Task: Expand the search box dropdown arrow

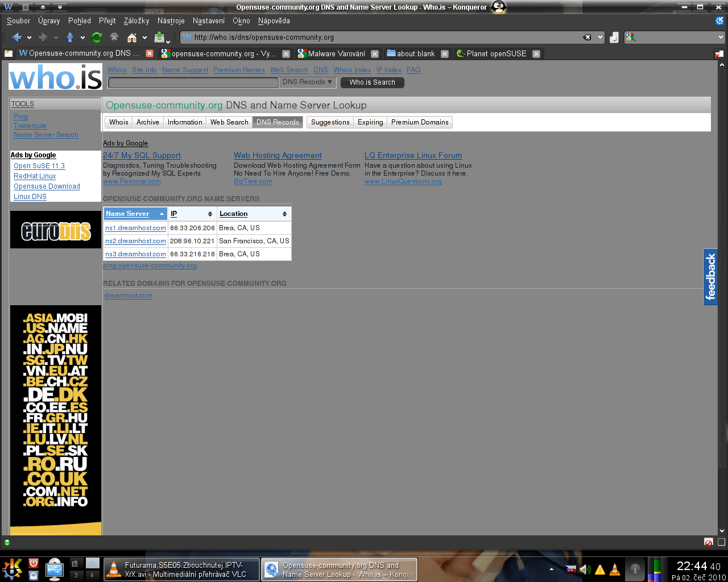Action: (721, 38)
